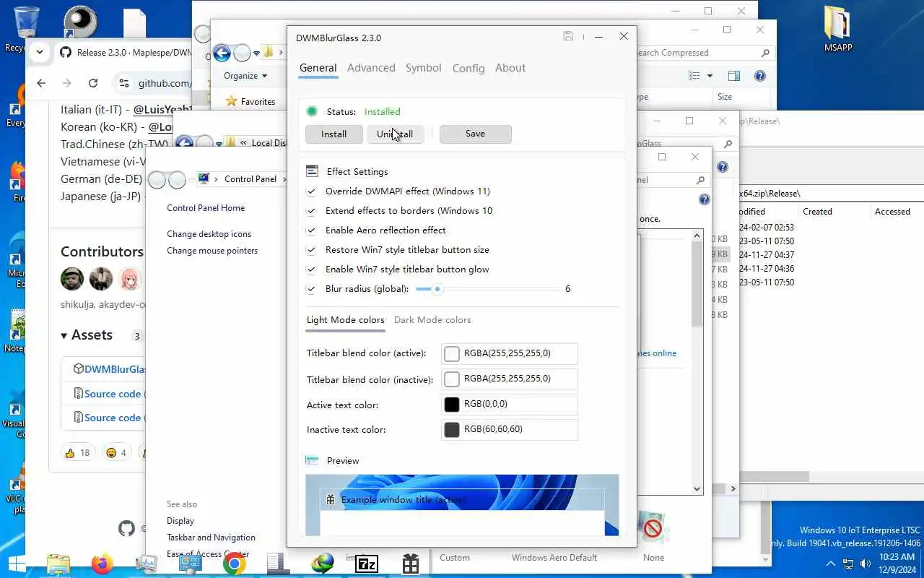Image resolution: width=924 pixels, height=578 pixels.
Task: Switch to Dark Mode colors tab
Action: [432, 320]
